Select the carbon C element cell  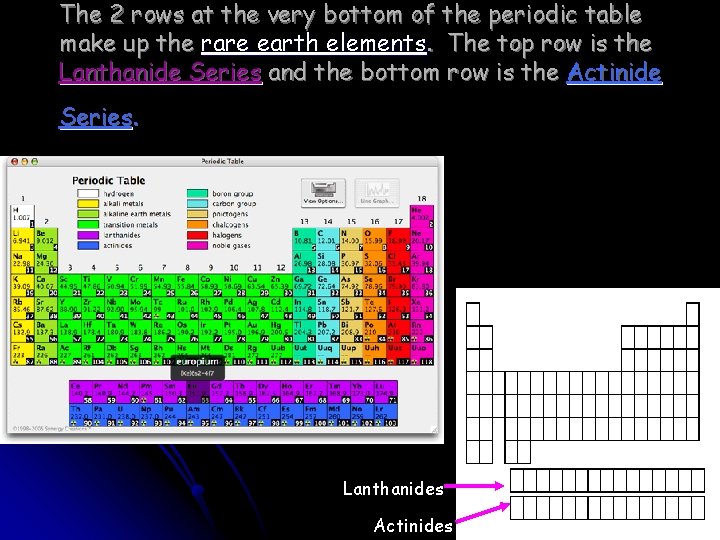[327, 239]
